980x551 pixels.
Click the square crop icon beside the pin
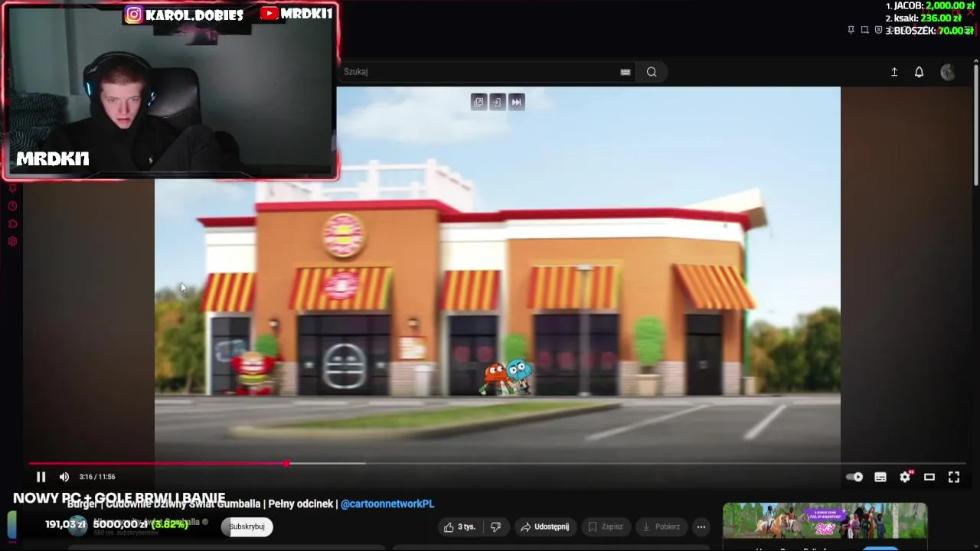(x=864, y=30)
